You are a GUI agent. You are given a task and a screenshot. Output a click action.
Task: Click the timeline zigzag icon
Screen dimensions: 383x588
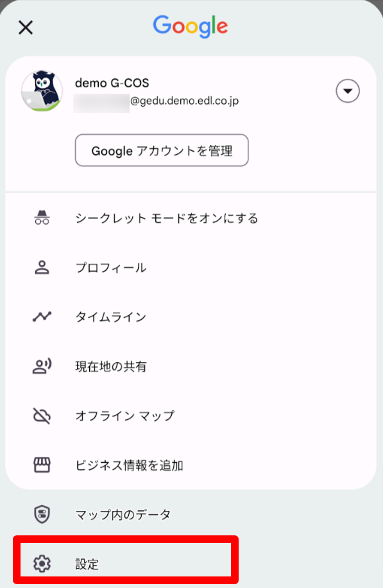point(42,317)
